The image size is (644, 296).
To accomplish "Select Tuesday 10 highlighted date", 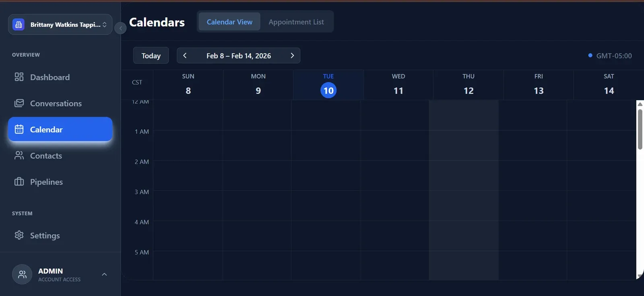I will (328, 90).
